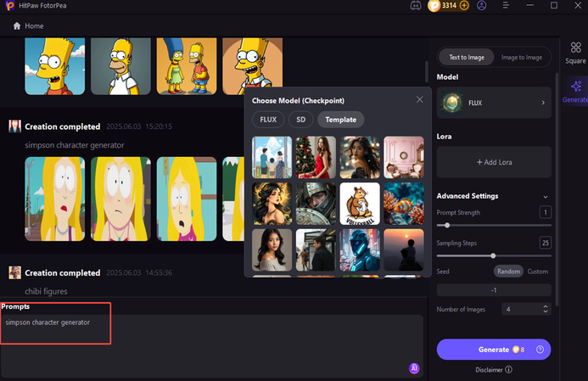Screen dimensions: 588x381
Task: Choose the night city woman portrait template
Action: click(360, 157)
